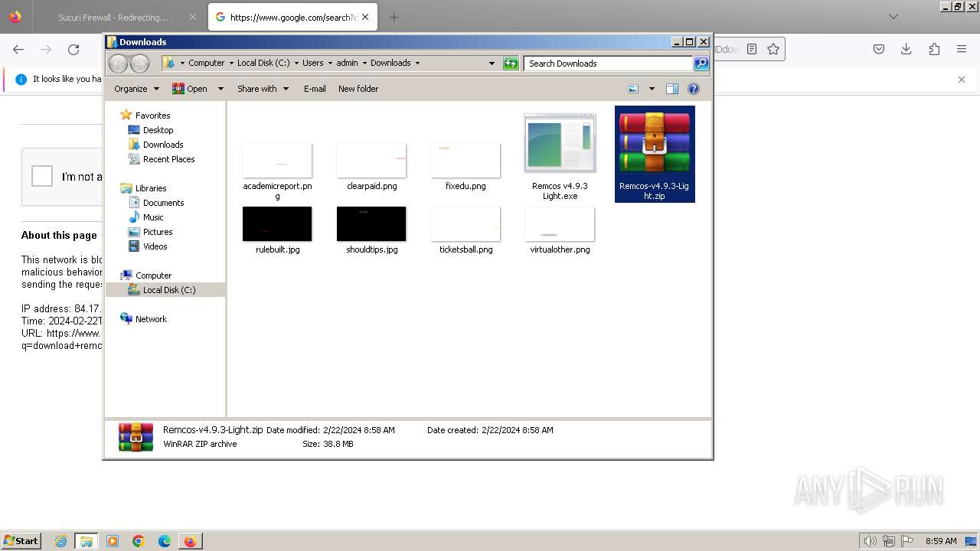Focus the Search Downloads field
Viewport: 980px width, 551px height.
[608, 64]
